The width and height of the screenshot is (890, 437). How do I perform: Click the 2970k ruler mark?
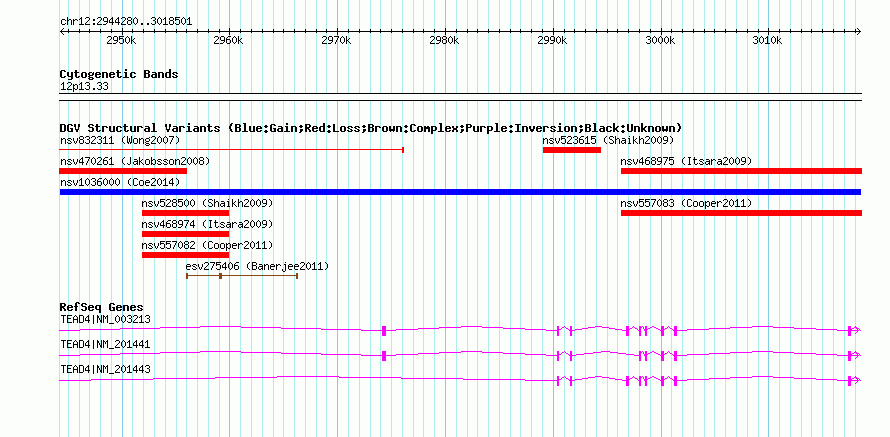click(337, 41)
